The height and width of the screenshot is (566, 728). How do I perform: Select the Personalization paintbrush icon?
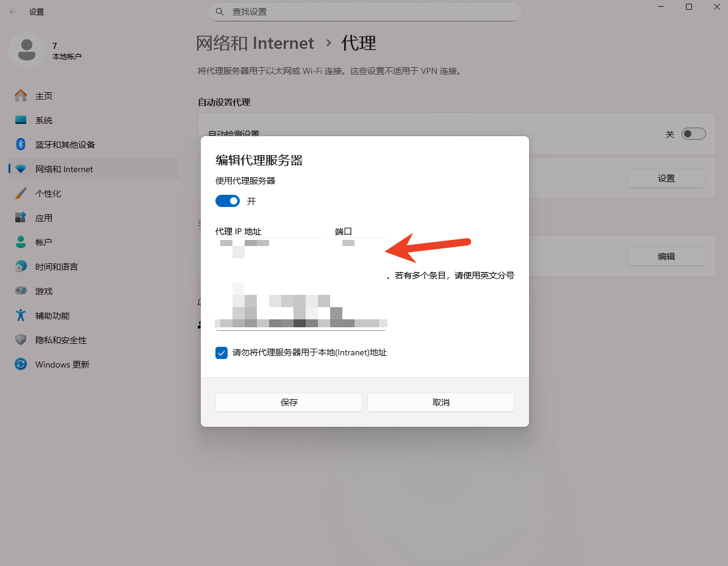click(x=21, y=194)
